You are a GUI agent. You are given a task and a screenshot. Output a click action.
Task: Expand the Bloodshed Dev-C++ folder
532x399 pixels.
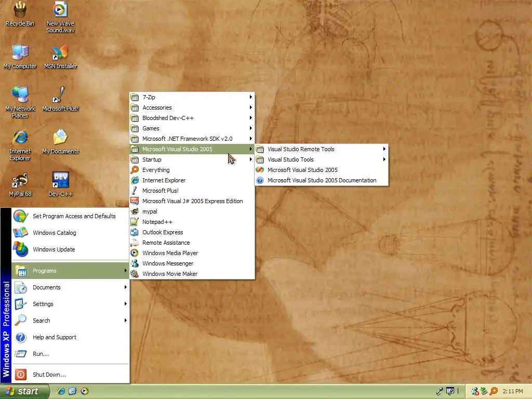(192, 118)
